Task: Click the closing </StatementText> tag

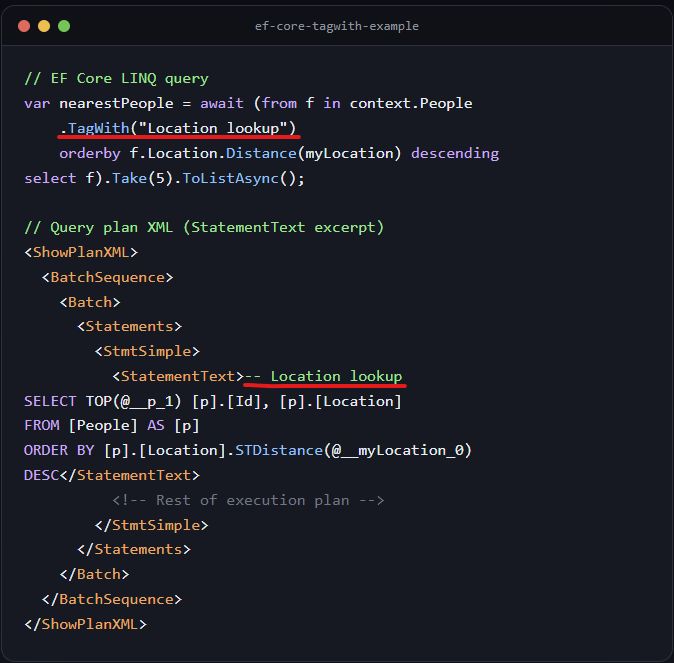Action: [129, 475]
